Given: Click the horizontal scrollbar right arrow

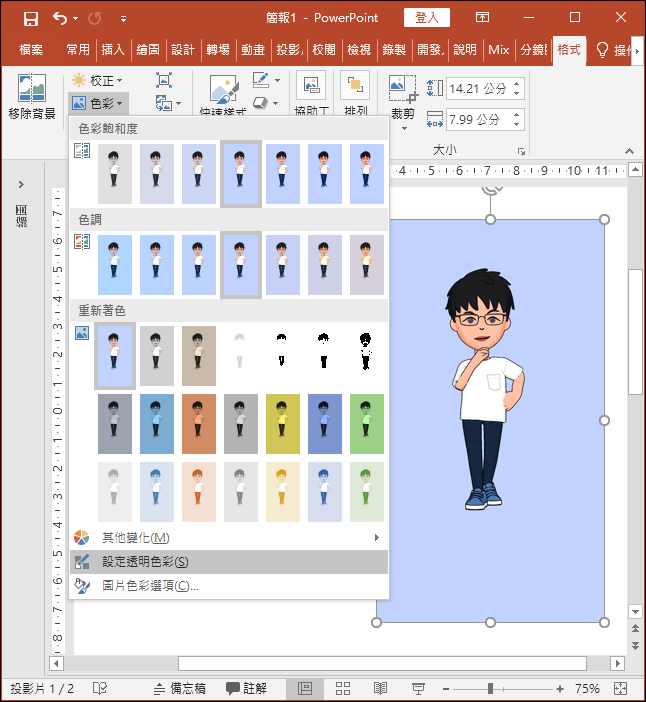Looking at the screenshot, I should 617,663.
